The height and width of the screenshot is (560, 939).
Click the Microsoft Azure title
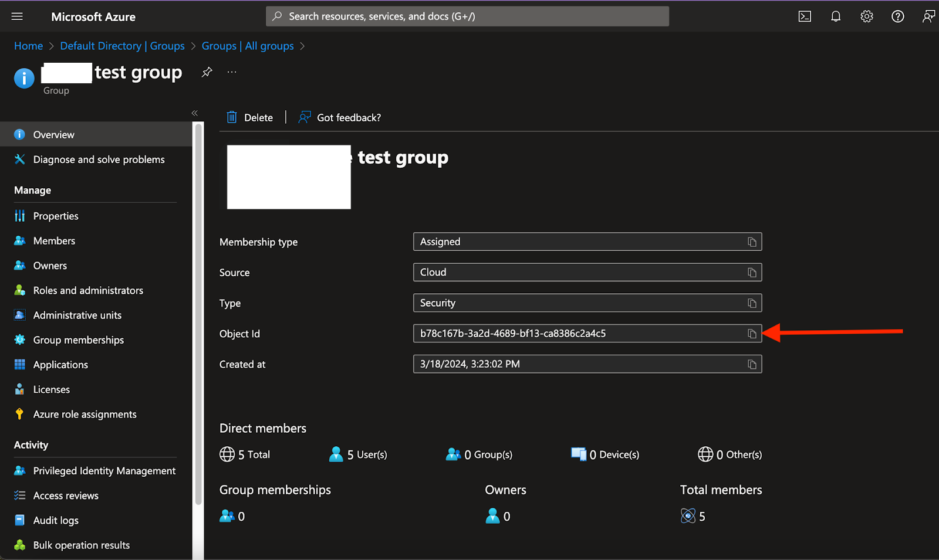tap(93, 17)
